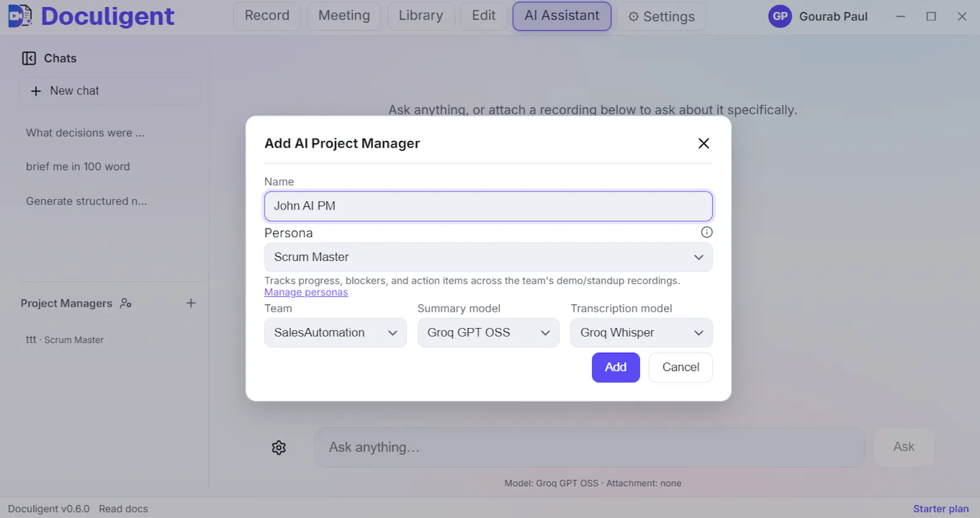Open the Transcription model dropdown
The width and height of the screenshot is (980, 518).
[x=641, y=332]
